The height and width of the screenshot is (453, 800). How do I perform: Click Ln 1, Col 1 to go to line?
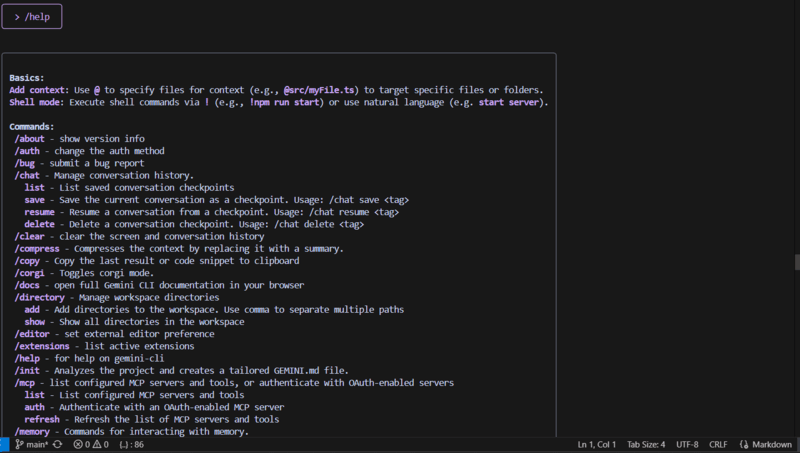[597, 444]
